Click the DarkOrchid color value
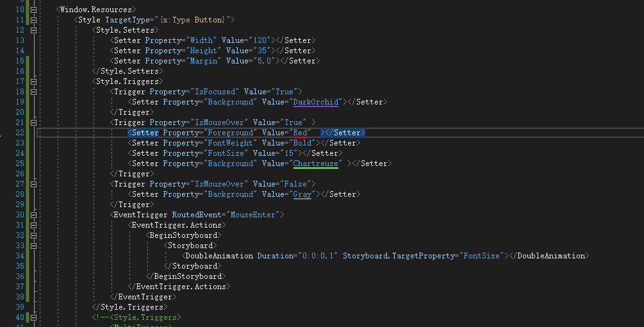The height and width of the screenshot is (327, 644). tap(315, 102)
